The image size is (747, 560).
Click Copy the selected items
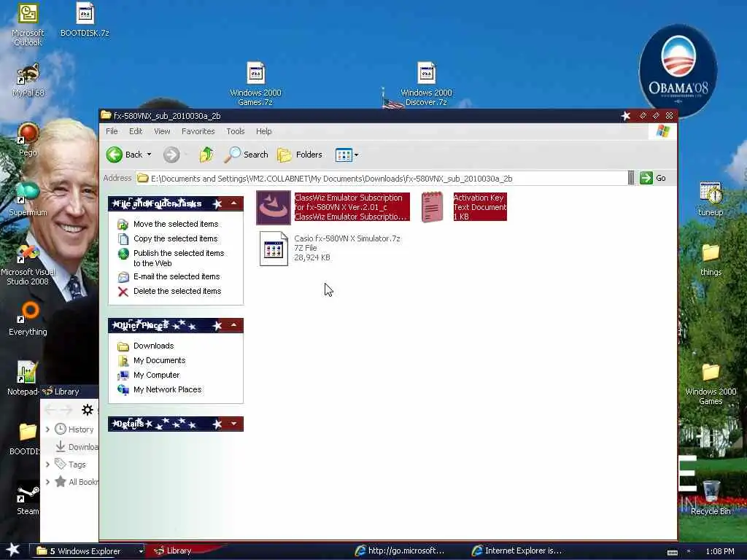pos(175,238)
